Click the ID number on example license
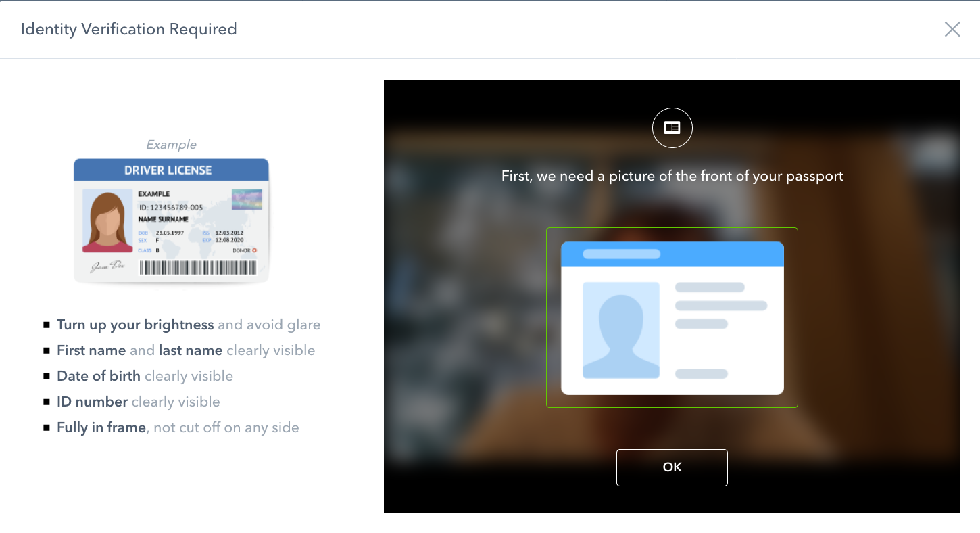The width and height of the screenshot is (980, 533). (170, 208)
